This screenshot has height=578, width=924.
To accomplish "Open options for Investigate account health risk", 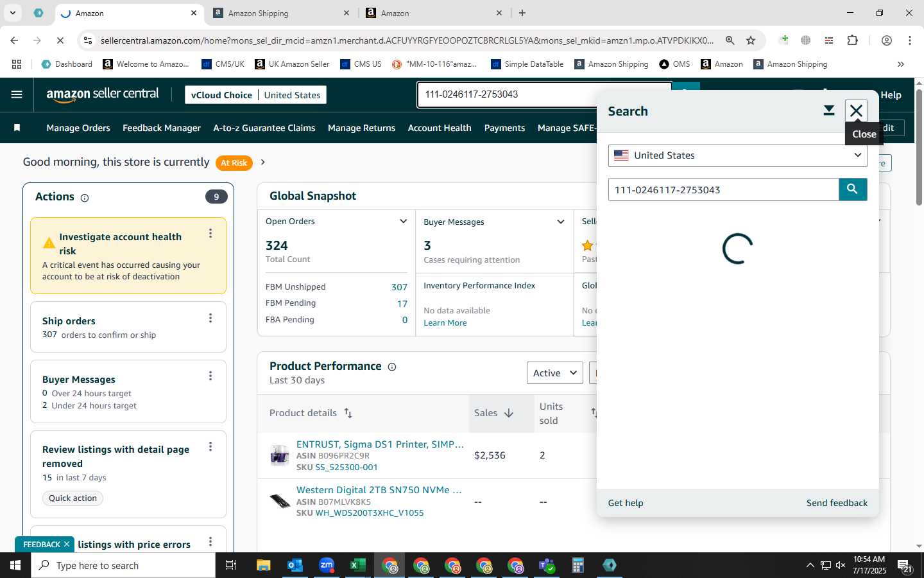I will (210, 234).
